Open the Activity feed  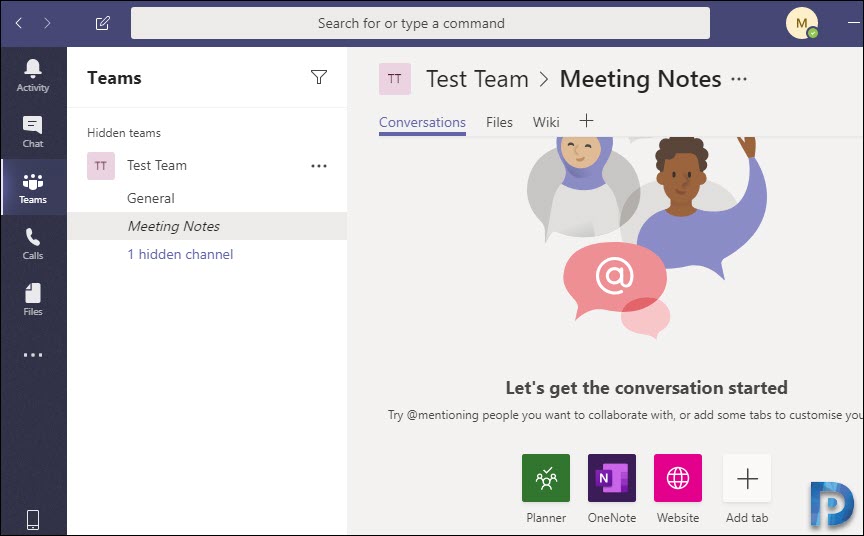tap(33, 76)
